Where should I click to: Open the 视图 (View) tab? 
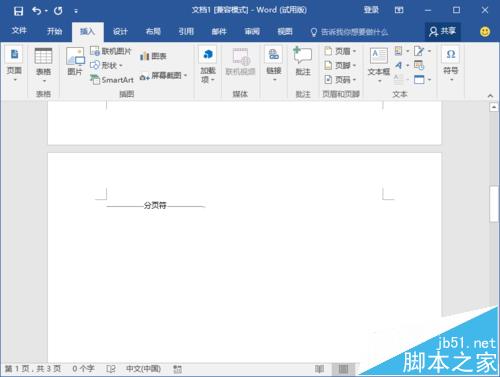coord(285,32)
